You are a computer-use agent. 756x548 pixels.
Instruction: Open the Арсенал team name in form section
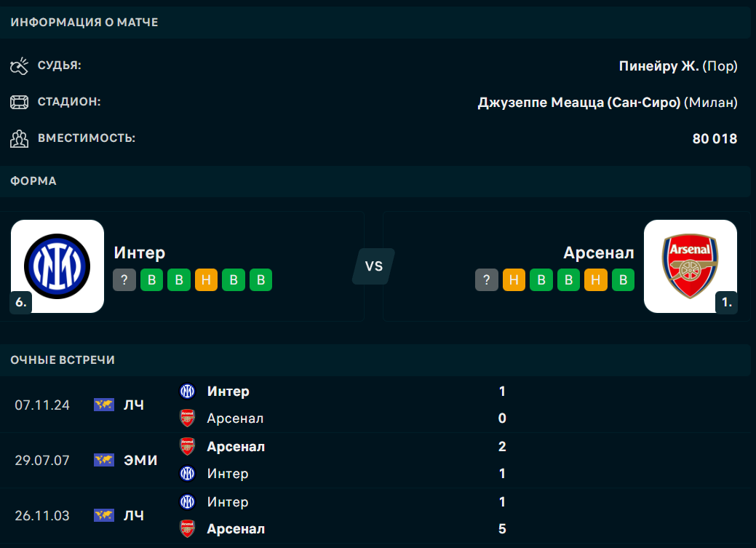tap(598, 253)
